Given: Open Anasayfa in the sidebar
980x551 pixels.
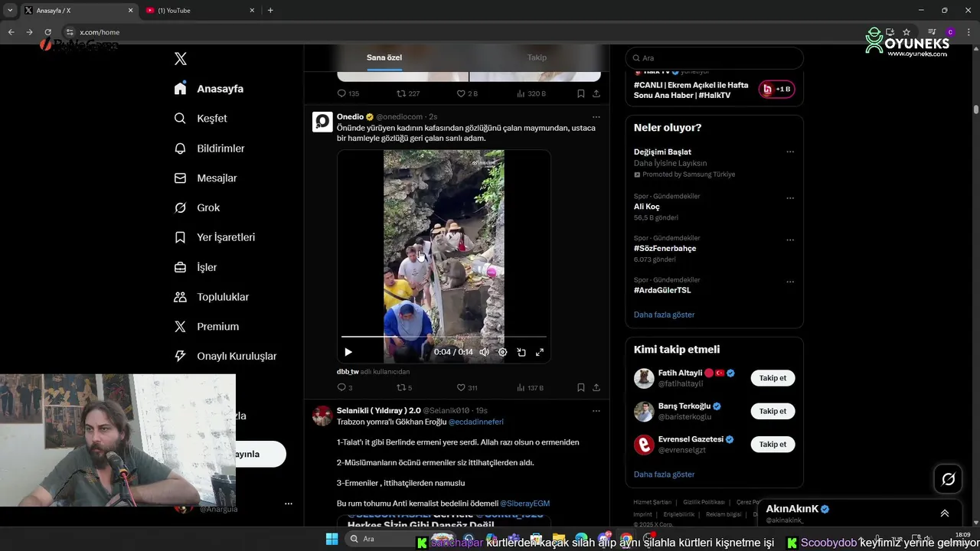Looking at the screenshot, I should (209, 89).
